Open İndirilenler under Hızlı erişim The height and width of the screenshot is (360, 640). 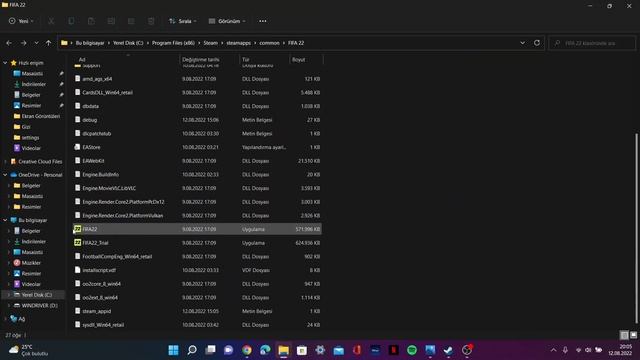click(33, 84)
